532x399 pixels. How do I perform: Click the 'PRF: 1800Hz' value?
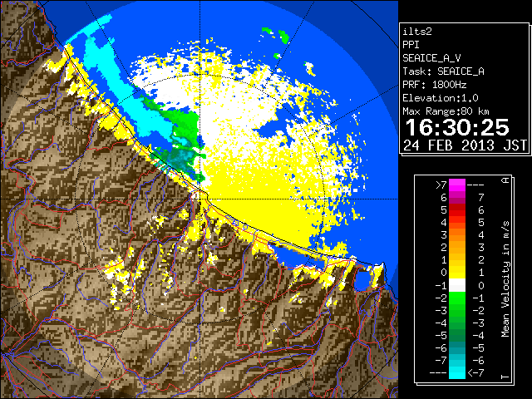[434, 85]
